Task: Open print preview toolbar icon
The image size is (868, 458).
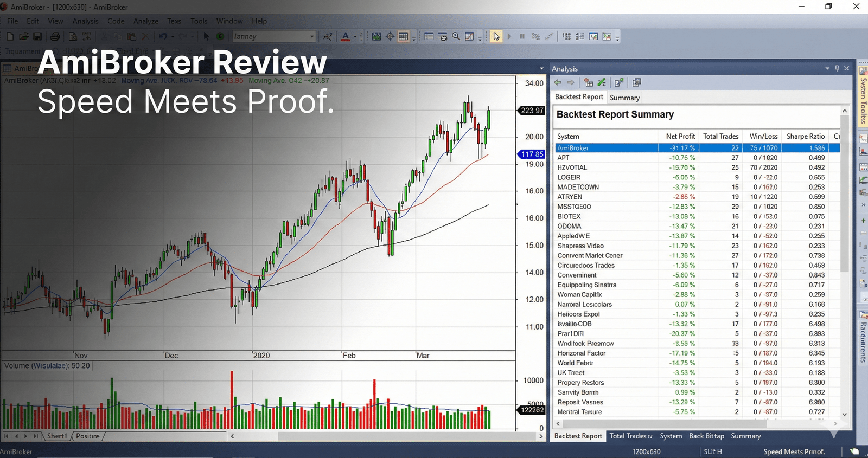Action: pos(73,36)
